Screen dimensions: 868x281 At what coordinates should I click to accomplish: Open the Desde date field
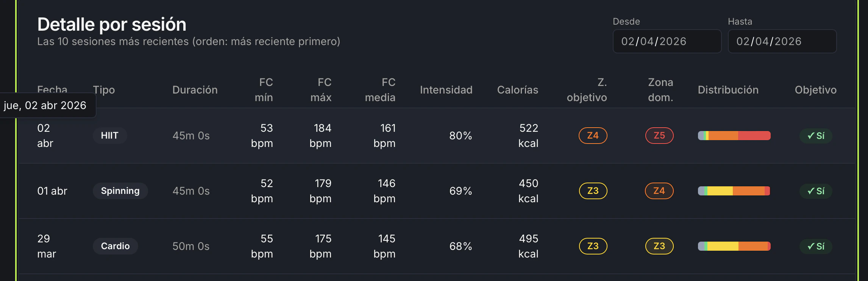click(x=667, y=41)
